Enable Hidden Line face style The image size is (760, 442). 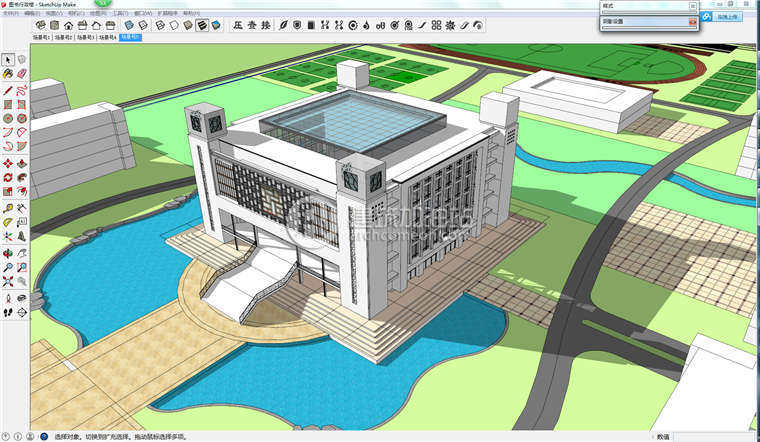coord(174,25)
